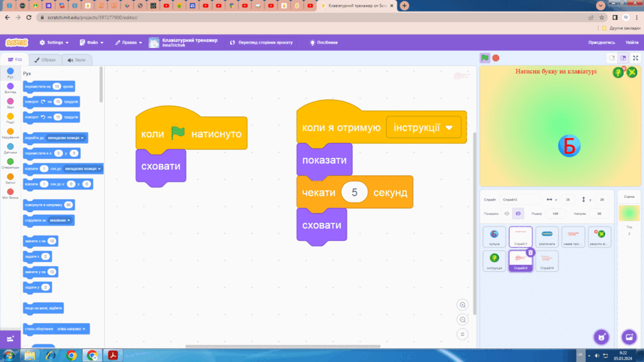Select the кулька sprite thumbnail
Viewport: 644px width, 362px height.
click(494, 237)
